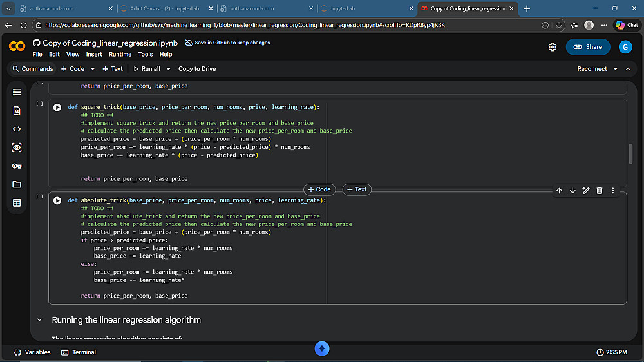Open the Files folder icon panel

coord(17,184)
